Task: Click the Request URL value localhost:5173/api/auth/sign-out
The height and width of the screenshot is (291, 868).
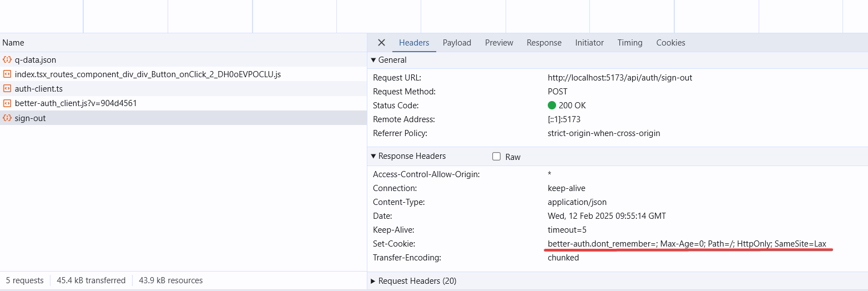Action: [x=620, y=78]
